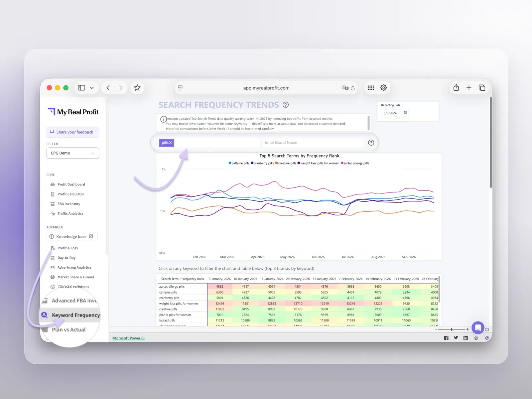Open Plan vs Actual page
This screenshot has width=532, height=399.
[68, 330]
